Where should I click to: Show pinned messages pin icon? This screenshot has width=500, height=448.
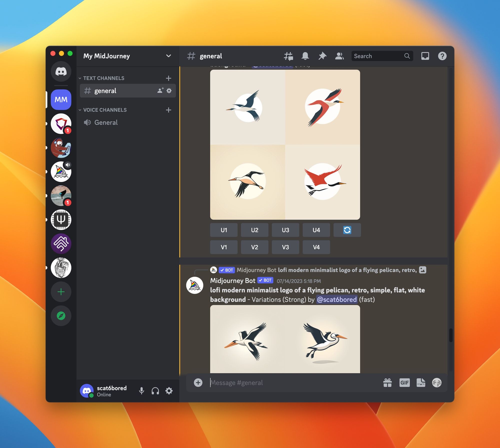322,56
